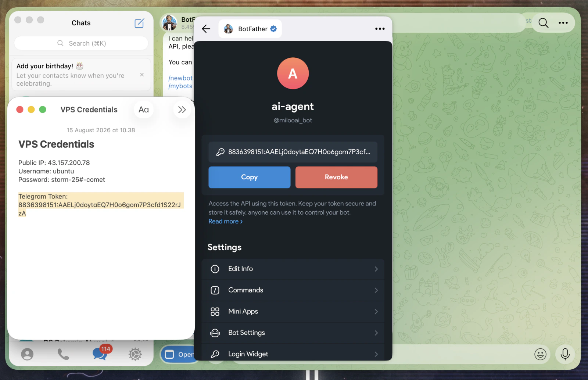This screenshot has width=588, height=380.
Task: Click the BotFather avatar in chat header
Action: (169, 23)
